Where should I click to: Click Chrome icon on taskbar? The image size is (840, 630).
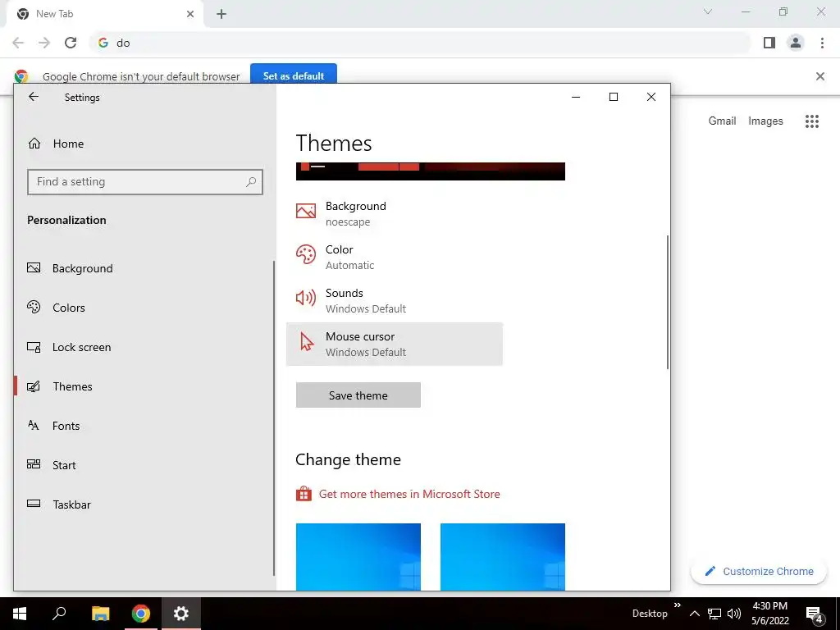(141, 614)
